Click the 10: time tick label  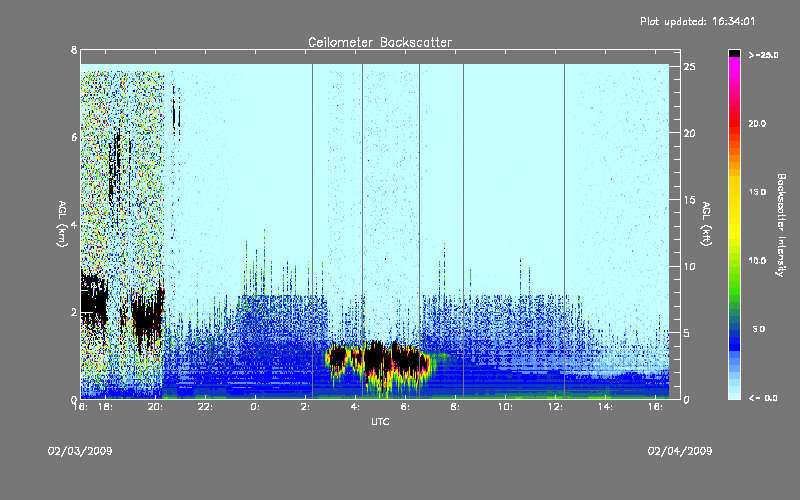[x=505, y=407]
